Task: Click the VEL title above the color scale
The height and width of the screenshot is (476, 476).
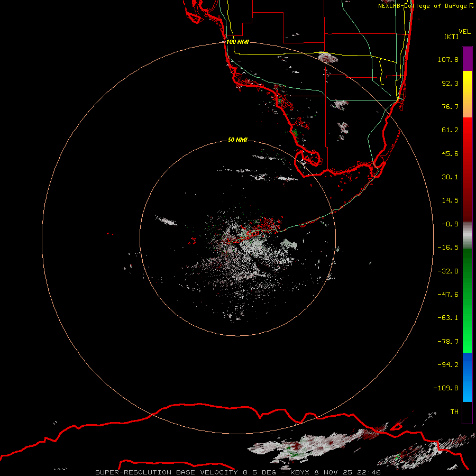Action: click(465, 32)
